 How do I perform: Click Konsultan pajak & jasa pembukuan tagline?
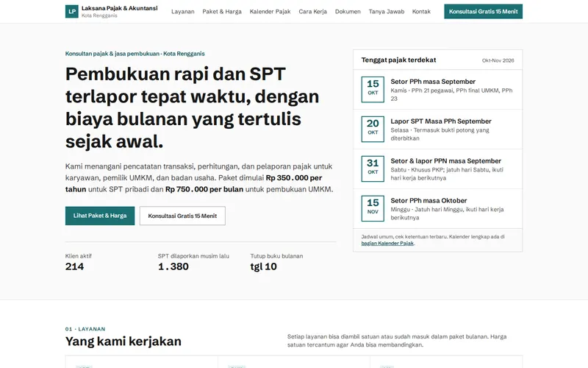click(x=135, y=54)
